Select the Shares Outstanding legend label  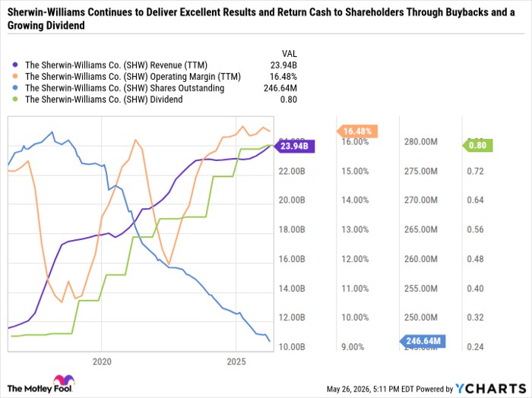[x=125, y=88]
